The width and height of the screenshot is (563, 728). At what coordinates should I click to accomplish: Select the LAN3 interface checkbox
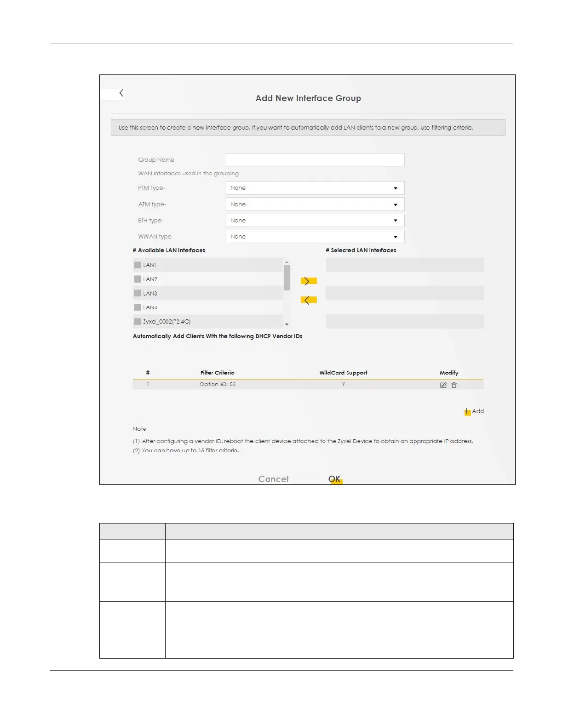(x=138, y=293)
